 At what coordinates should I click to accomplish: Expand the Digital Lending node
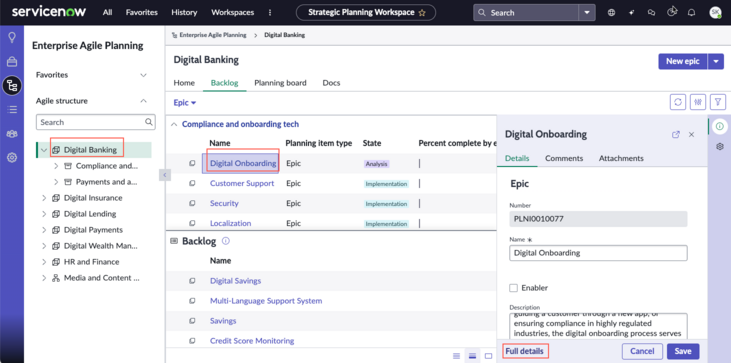44,214
